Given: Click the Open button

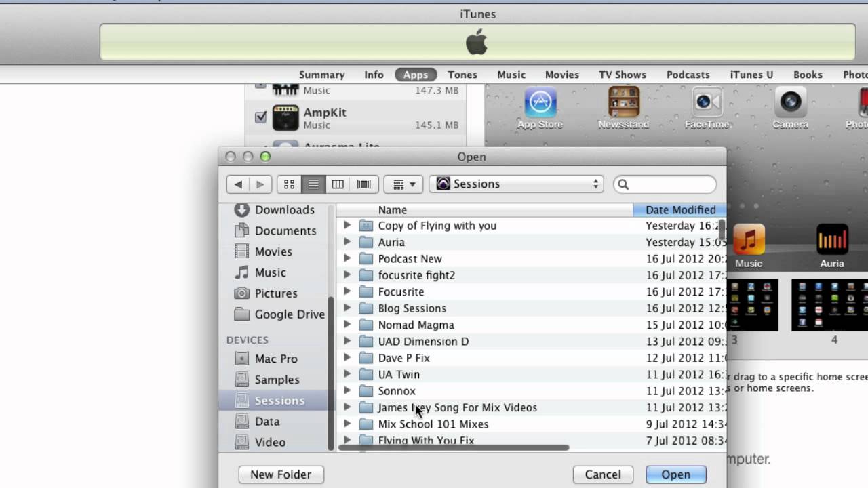Looking at the screenshot, I should pos(676,474).
